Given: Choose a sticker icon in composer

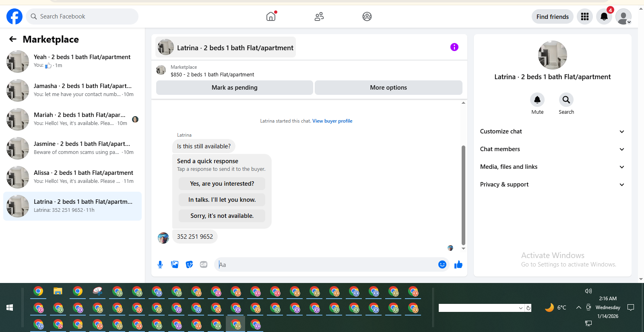Looking at the screenshot, I should pos(189,264).
